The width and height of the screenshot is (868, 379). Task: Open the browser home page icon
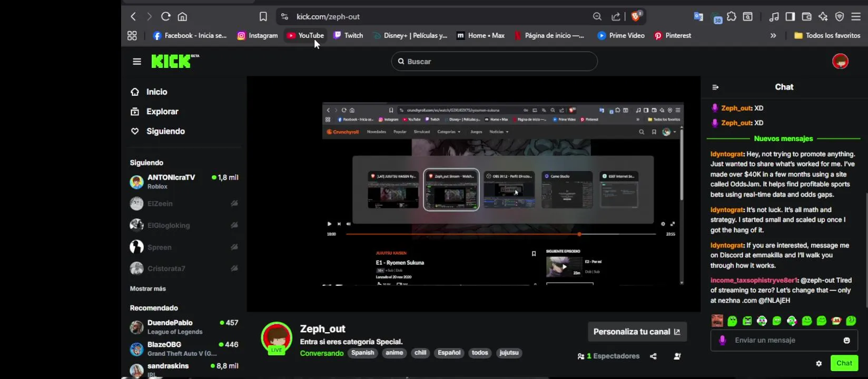(x=182, y=17)
